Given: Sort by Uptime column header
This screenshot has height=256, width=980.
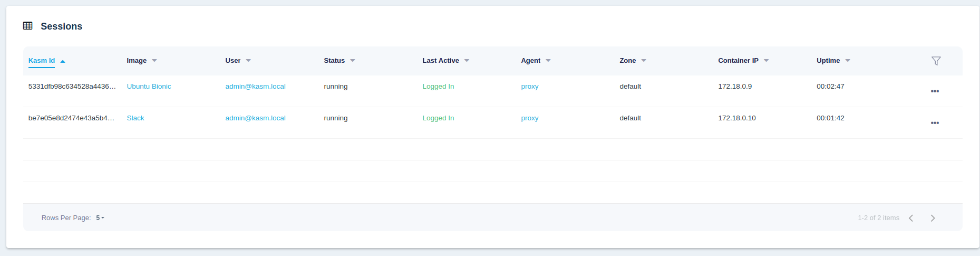Looking at the screenshot, I should pos(828,61).
